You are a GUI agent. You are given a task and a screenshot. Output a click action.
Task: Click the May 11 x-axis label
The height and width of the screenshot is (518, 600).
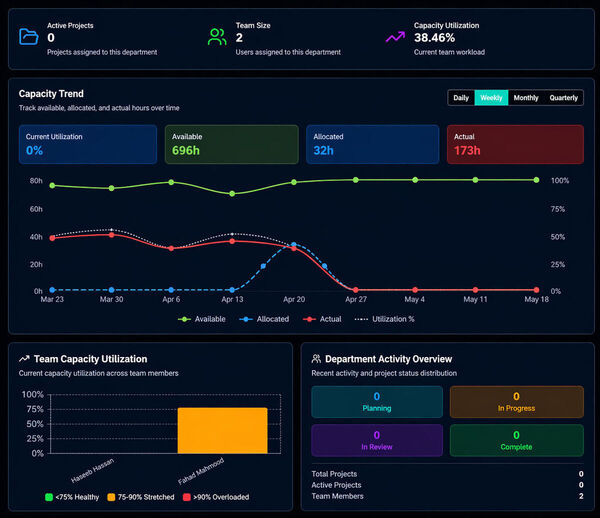click(475, 299)
